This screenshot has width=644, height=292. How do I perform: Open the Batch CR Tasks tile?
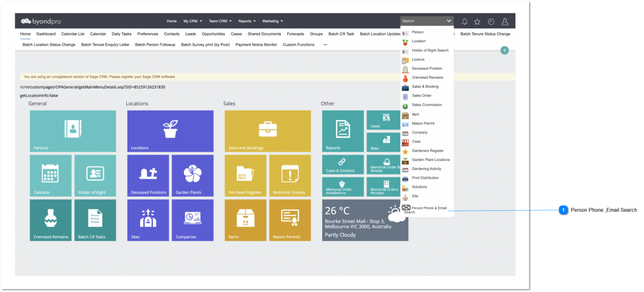pos(95,220)
